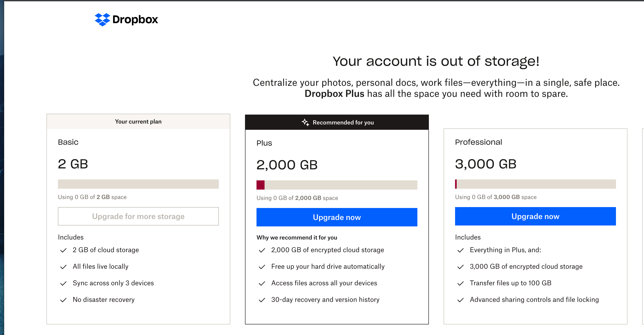
Task: Click the 2 GB storage amount heading
Action: click(73, 164)
